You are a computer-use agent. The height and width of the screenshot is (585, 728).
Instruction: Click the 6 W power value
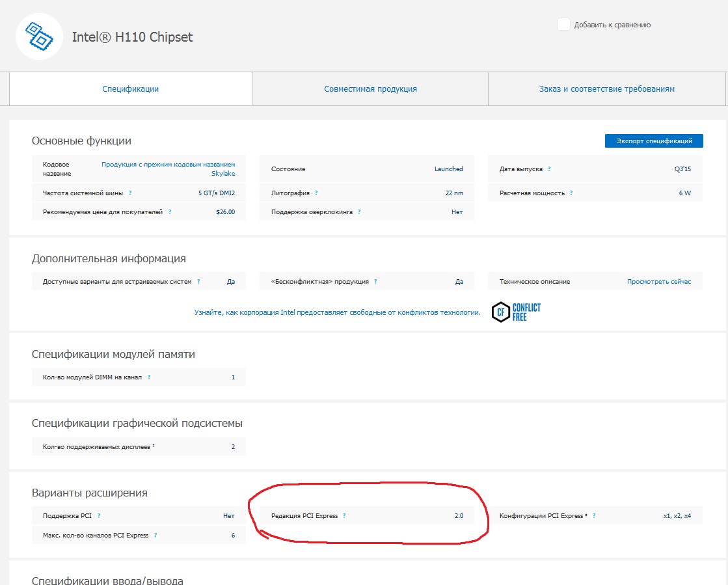tap(685, 193)
